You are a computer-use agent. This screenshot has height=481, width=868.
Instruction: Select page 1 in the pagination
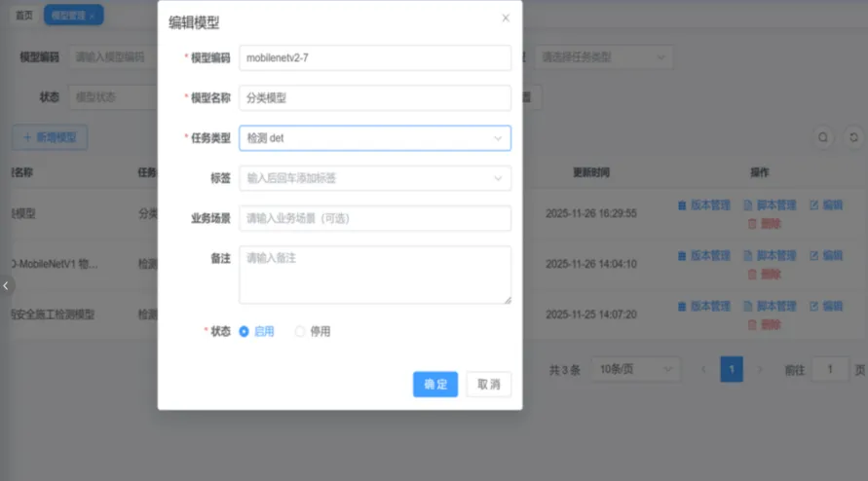(732, 369)
